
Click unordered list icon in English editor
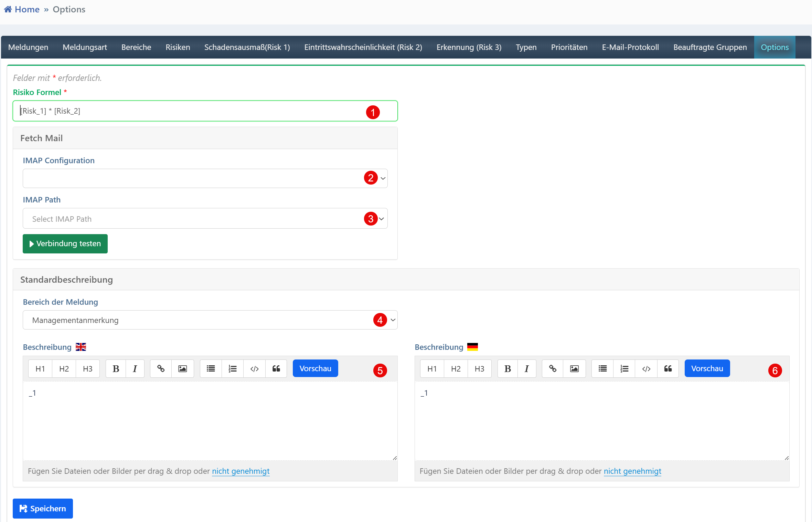point(211,369)
